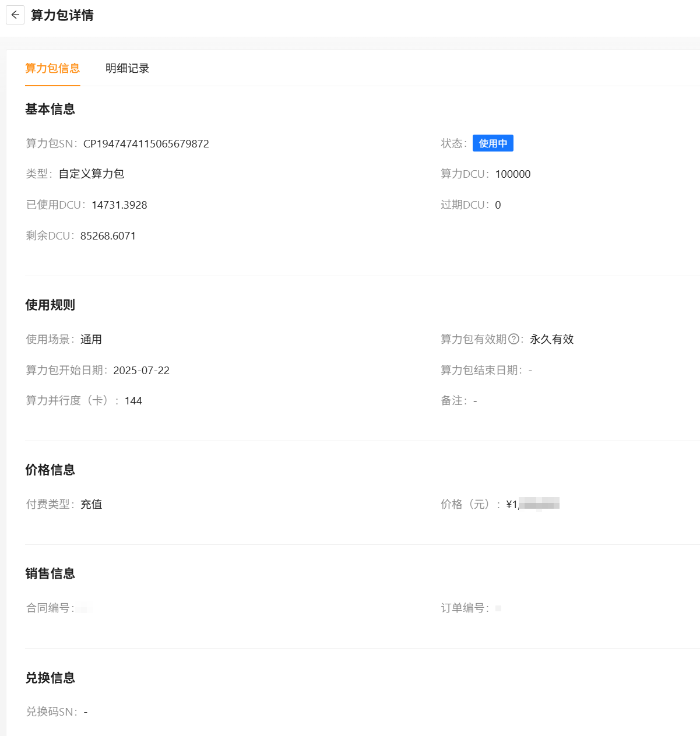Click the parallelism value 144
Image resolution: width=700 pixels, height=736 pixels.
[133, 401]
